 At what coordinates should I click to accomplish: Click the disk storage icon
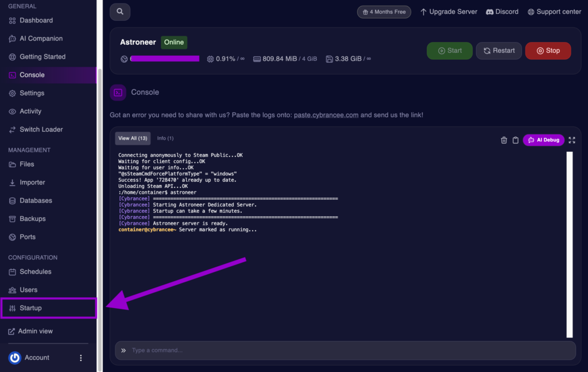pos(329,59)
